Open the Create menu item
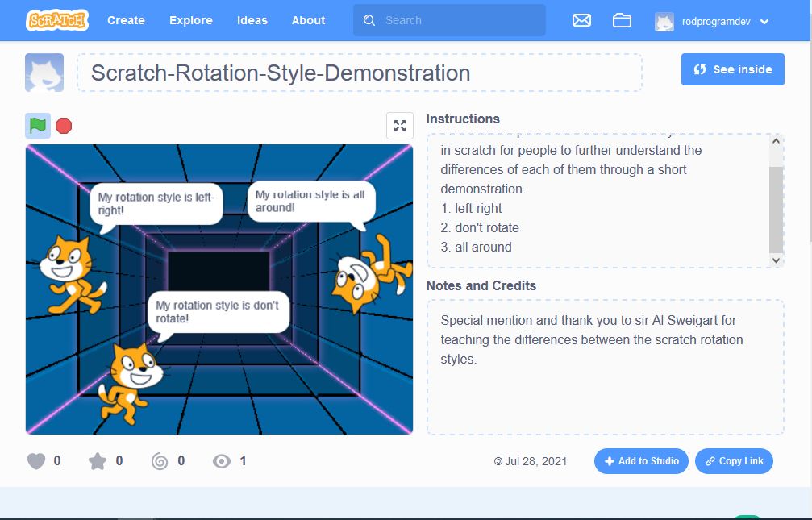Viewport: 812px width, 520px height. (x=126, y=20)
